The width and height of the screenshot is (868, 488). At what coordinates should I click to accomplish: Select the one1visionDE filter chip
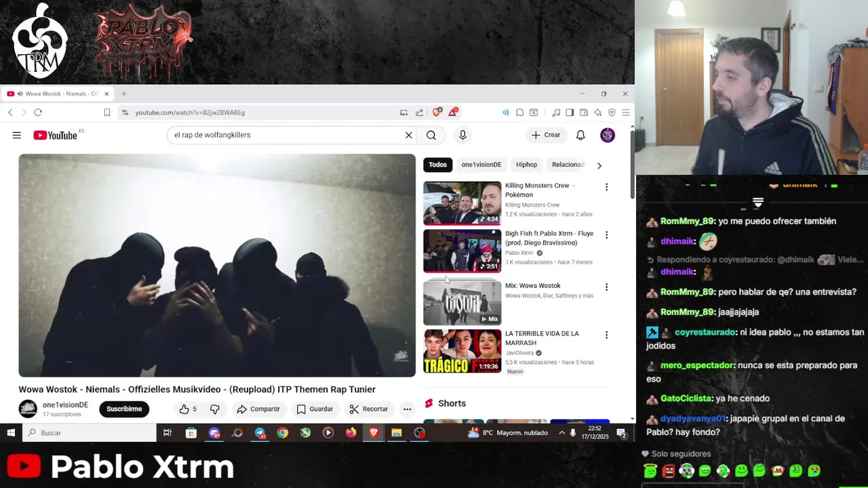click(x=481, y=165)
